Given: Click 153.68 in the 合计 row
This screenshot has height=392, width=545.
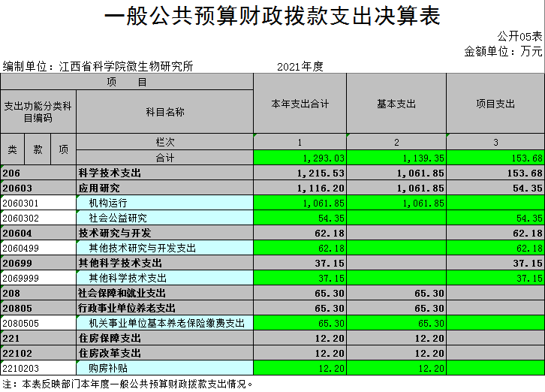Looking at the screenshot, I should 495,158.
